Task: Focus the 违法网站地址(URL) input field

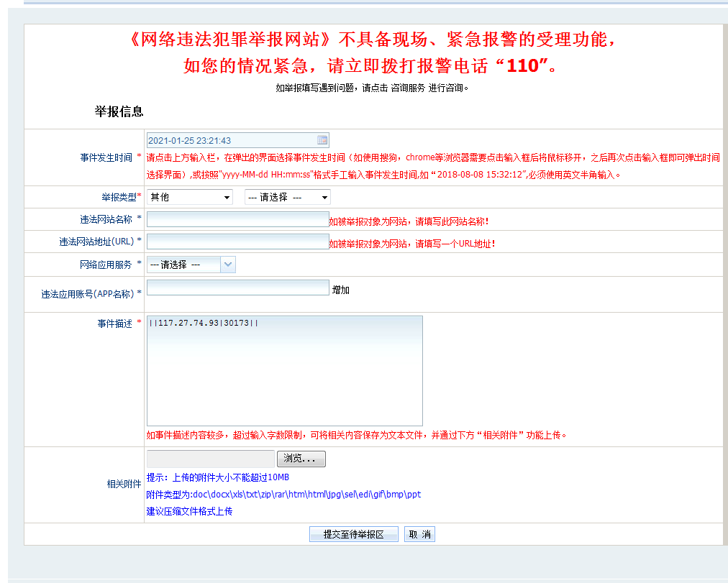Action: pos(237,242)
